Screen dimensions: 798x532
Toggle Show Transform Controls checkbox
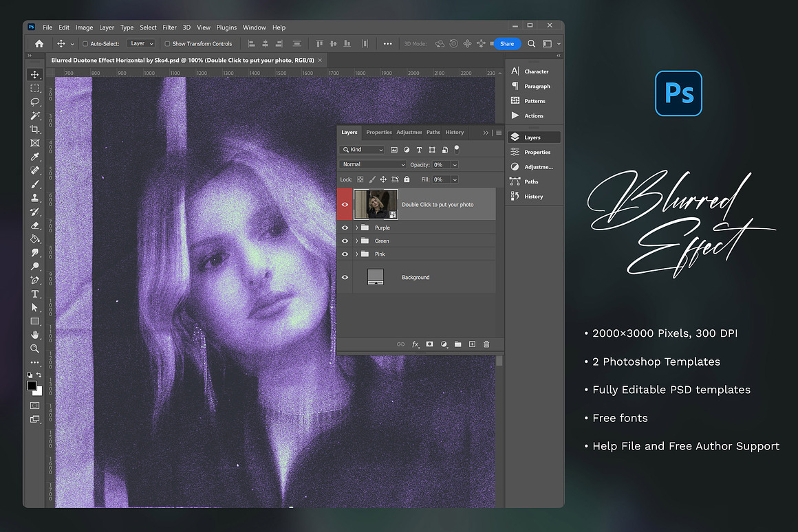click(x=168, y=44)
